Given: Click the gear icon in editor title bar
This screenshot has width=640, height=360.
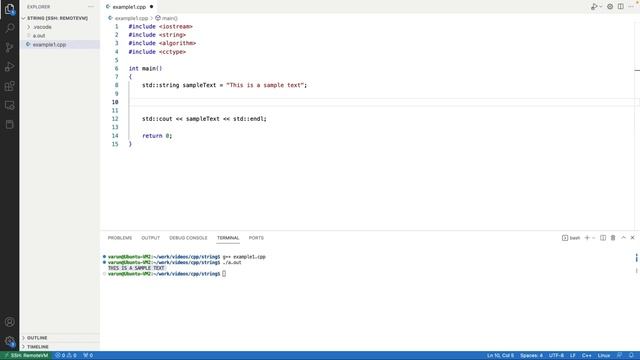Looking at the screenshot, I should tap(610, 7).
